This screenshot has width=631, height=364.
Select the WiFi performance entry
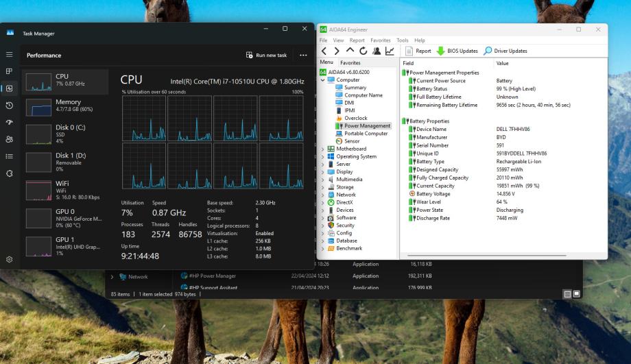[65, 191]
